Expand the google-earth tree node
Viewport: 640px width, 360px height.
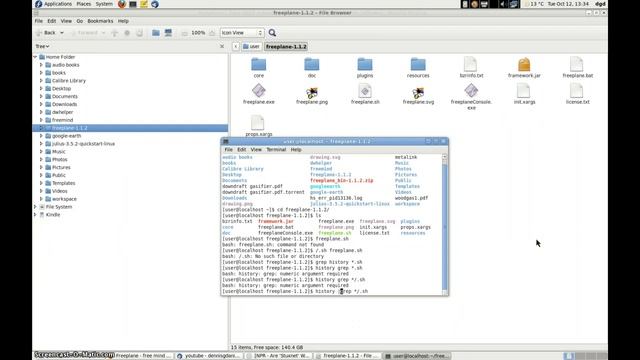pos(41,136)
